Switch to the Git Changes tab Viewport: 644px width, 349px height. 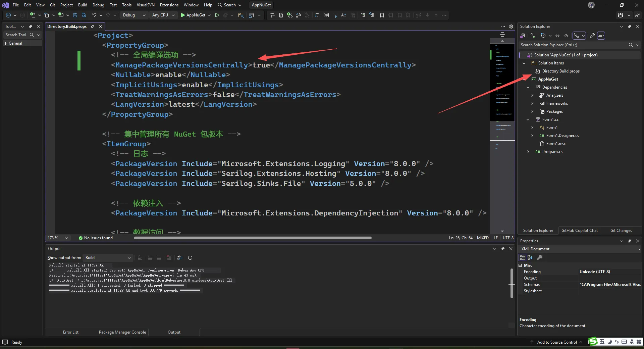tap(621, 231)
